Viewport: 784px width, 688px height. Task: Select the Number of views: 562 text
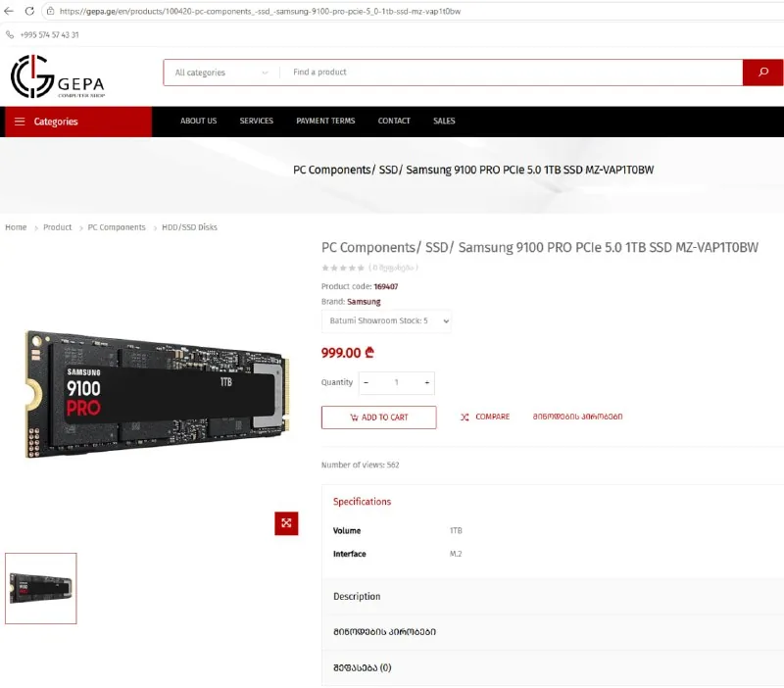(x=360, y=465)
